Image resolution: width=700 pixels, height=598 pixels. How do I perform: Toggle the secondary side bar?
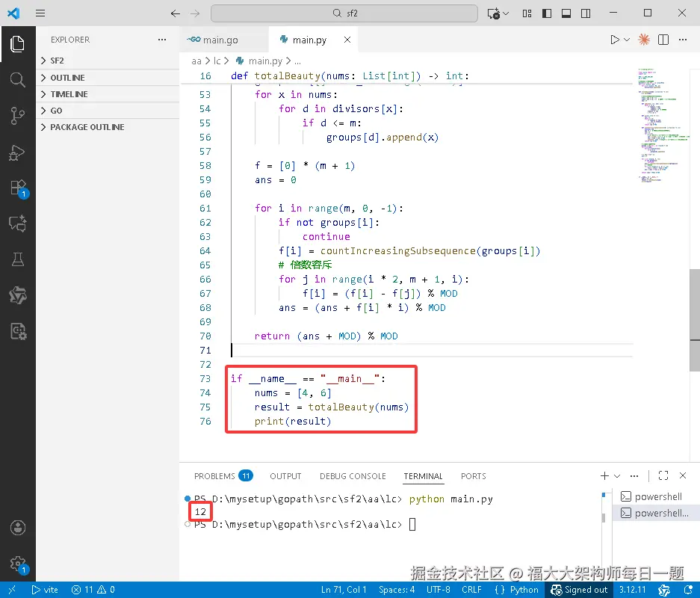586,13
